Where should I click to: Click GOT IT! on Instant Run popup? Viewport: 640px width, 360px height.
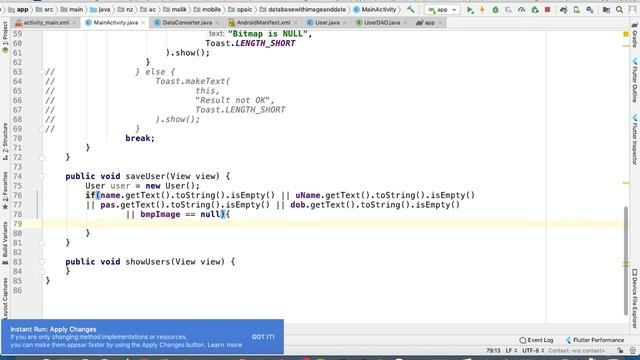point(263,337)
